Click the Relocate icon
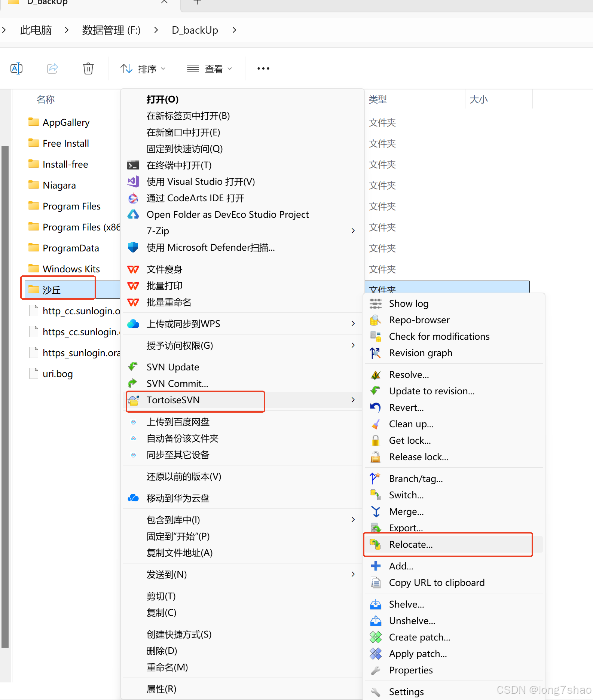This screenshot has width=593, height=700. click(x=376, y=545)
